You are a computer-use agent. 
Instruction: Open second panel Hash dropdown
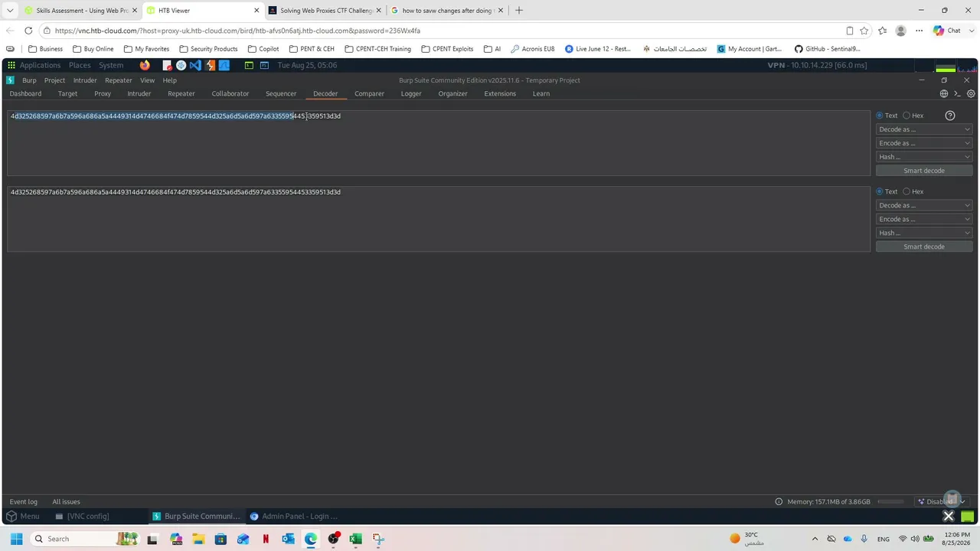point(924,233)
